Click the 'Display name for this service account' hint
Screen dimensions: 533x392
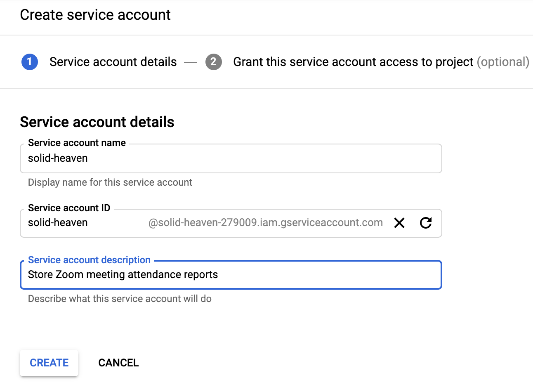pyautogui.click(x=110, y=182)
